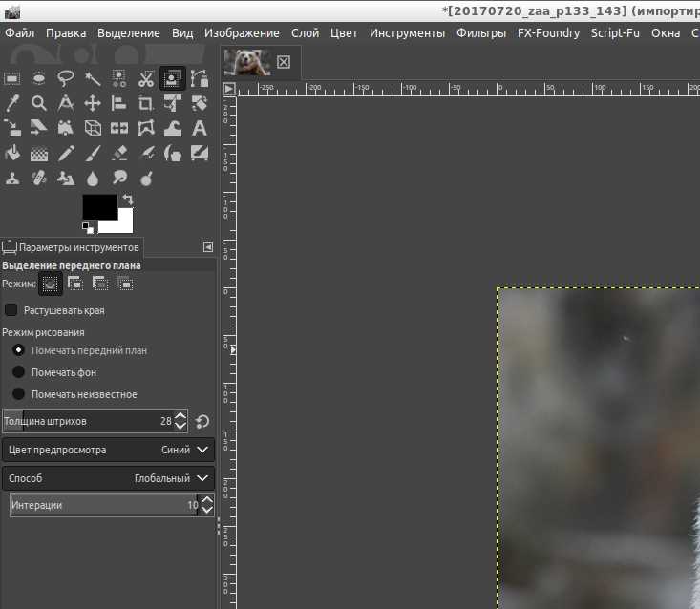Select the Flip tool
700x609 pixels.
click(119, 129)
